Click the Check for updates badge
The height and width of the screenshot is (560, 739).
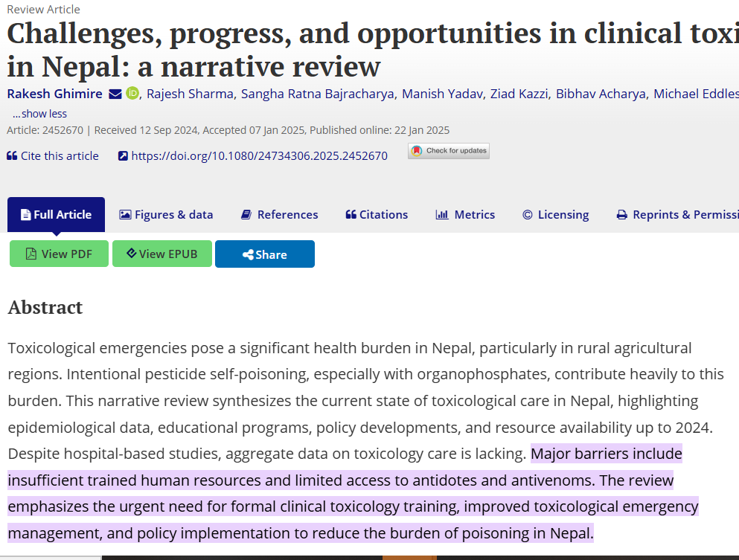pos(449,151)
